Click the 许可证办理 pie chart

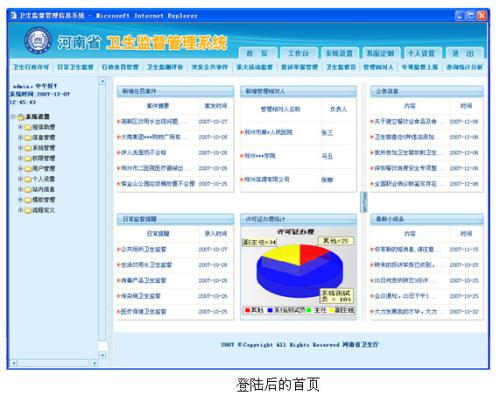coord(300,271)
